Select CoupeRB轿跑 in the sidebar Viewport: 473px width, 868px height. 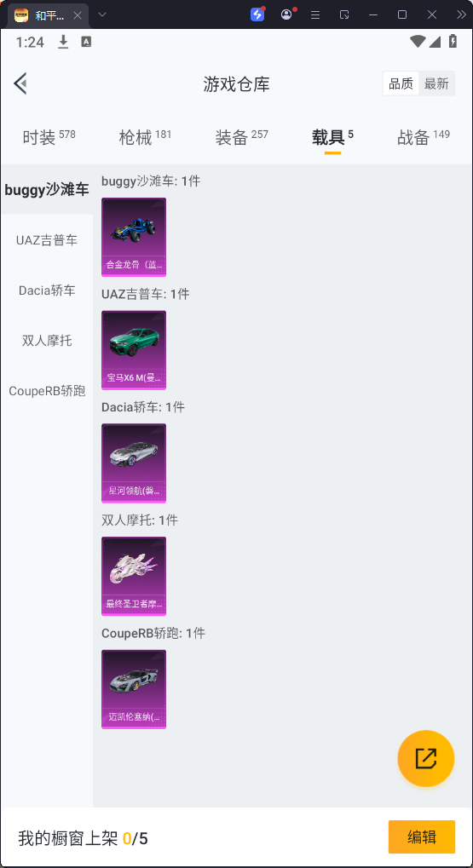tap(47, 391)
